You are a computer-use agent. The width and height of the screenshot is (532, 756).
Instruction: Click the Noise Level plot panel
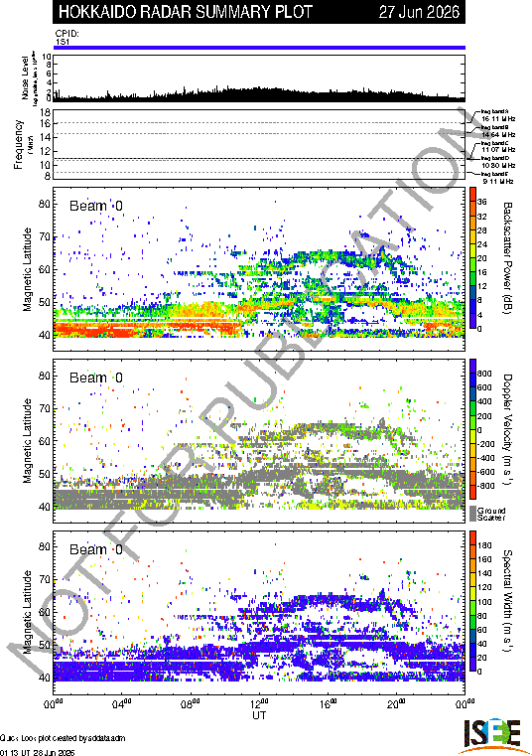259,78
